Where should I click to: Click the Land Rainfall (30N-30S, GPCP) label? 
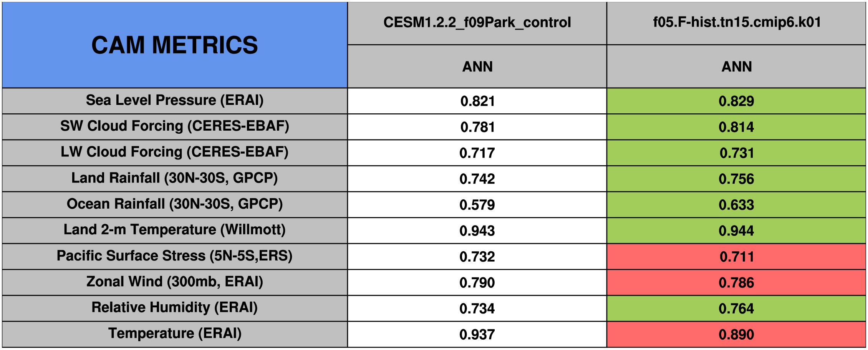click(175, 179)
